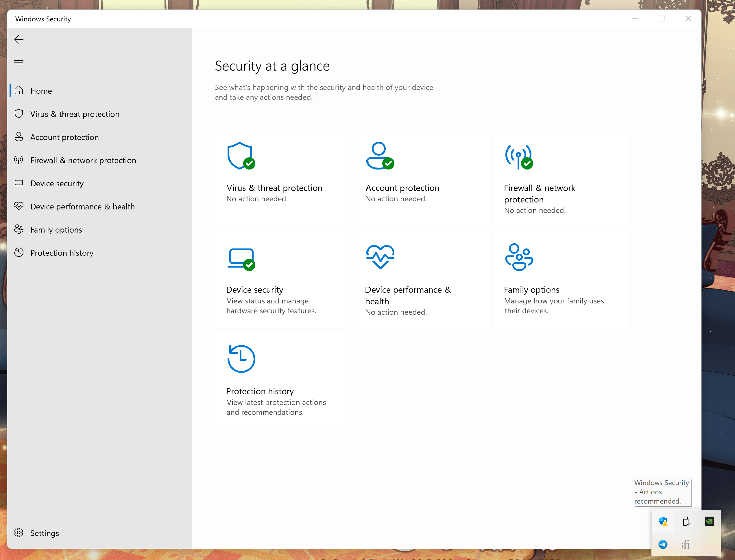Click the Protection history clock icon in sidebar

point(19,253)
